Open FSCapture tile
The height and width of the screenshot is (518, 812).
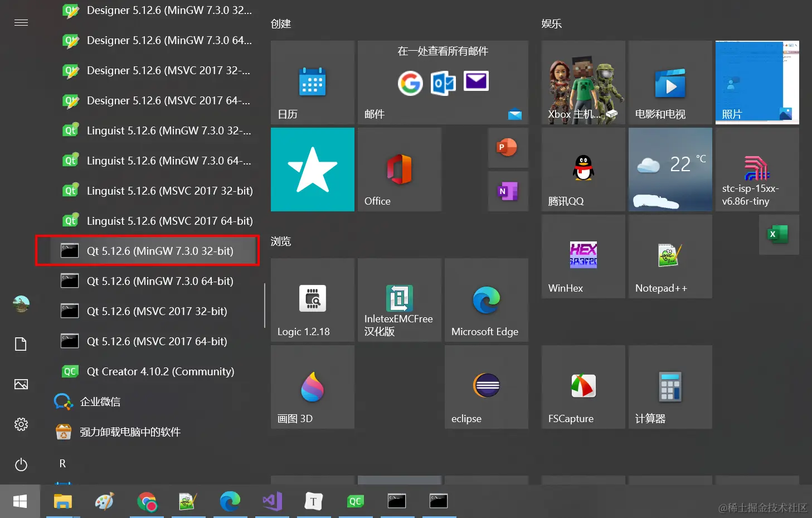[584, 387]
